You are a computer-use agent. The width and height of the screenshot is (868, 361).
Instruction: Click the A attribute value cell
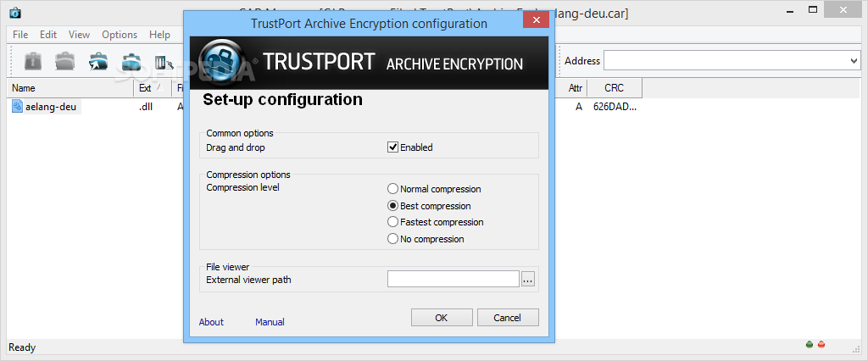tap(578, 107)
